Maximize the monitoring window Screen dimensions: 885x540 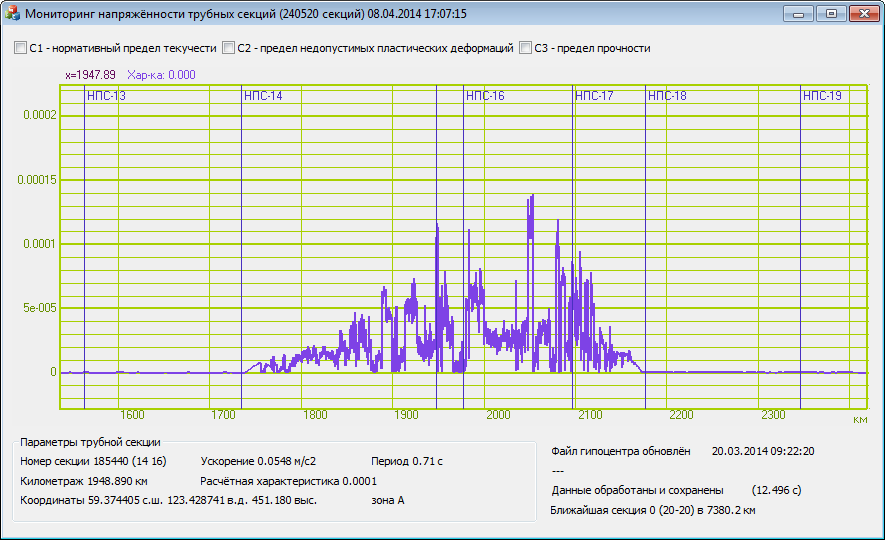[831, 14]
